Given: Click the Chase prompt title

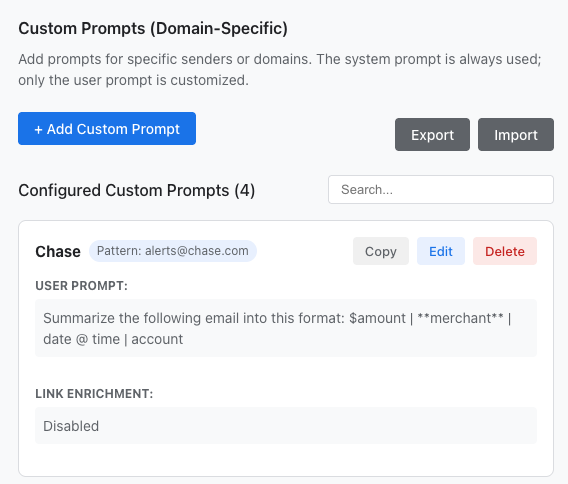Looking at the screenshot, I should pos(58,251).
